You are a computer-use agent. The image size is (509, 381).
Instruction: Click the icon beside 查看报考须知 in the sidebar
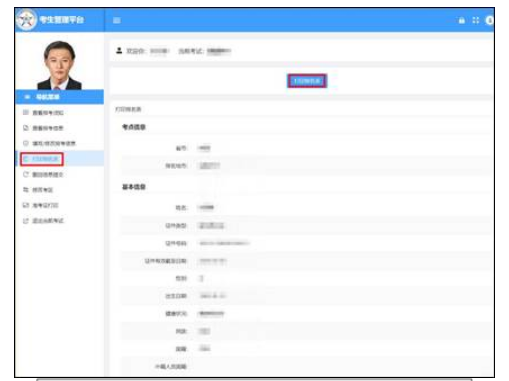click(26, 112)
